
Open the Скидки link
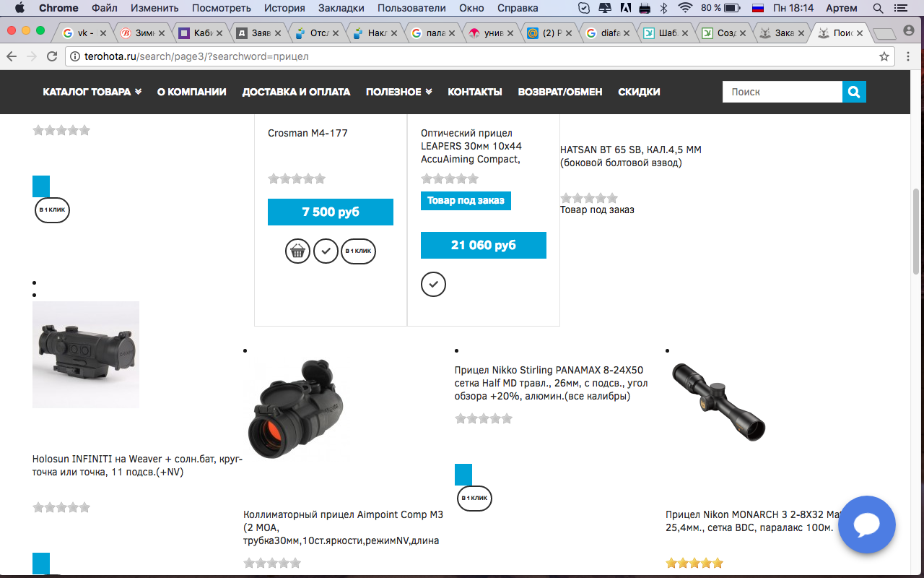pos(639,92)
